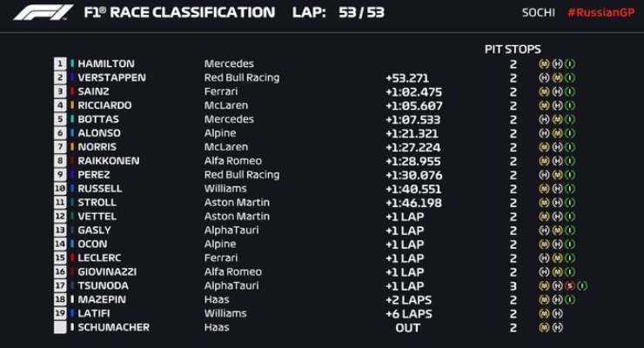Image resolution: width=644 pixels, height=348 pixels.
Task: Click Hamilton's green intermediate tyre icon
Action: click(570, 64)
